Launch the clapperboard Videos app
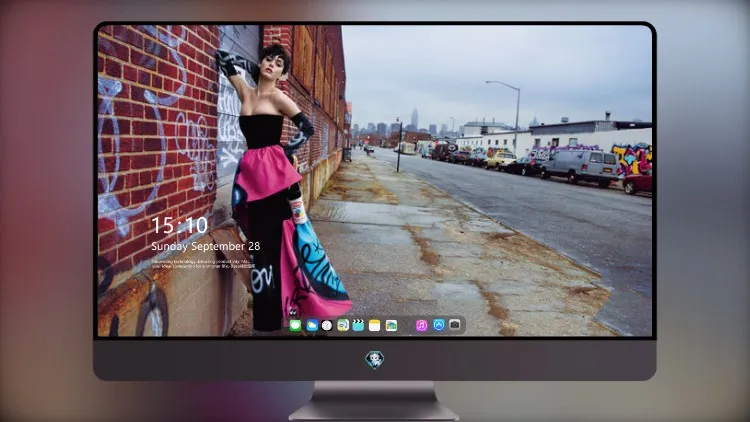The width and height of the screenshot is (750, 422). [x=358, y=325]
